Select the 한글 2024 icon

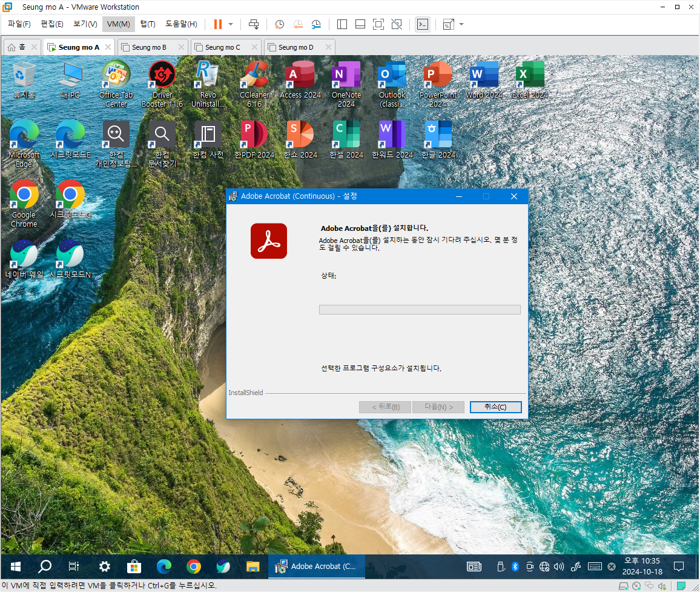pos(438,139)
